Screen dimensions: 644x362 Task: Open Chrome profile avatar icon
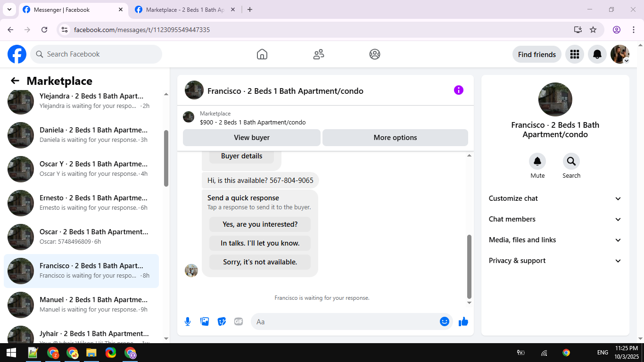pos(617,30)
